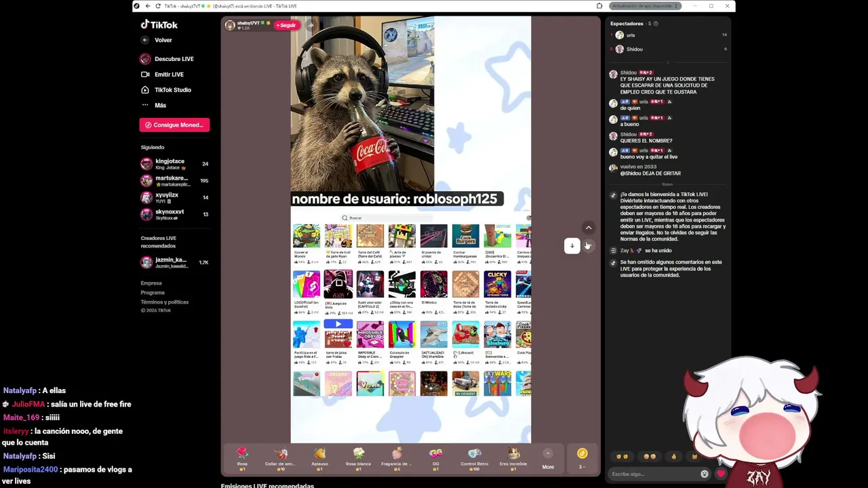Send the thumbs-up quick reaction

(x=674, y=457)
